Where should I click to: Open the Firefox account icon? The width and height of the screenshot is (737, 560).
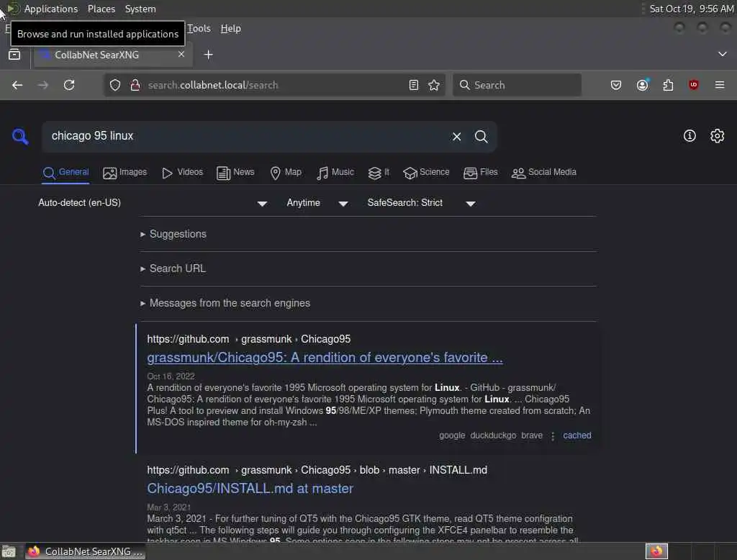[642, 85]
